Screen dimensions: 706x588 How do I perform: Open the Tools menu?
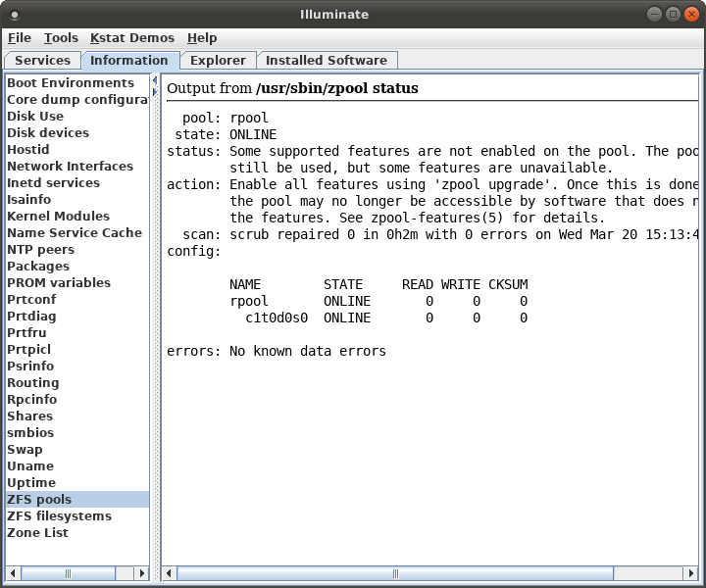(x=61, y=38)
